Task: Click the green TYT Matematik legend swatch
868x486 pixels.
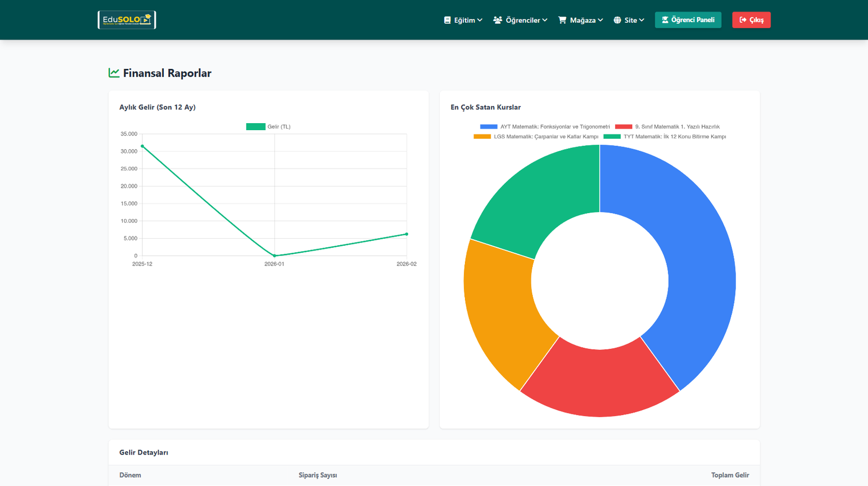Action: coord(612,137)
